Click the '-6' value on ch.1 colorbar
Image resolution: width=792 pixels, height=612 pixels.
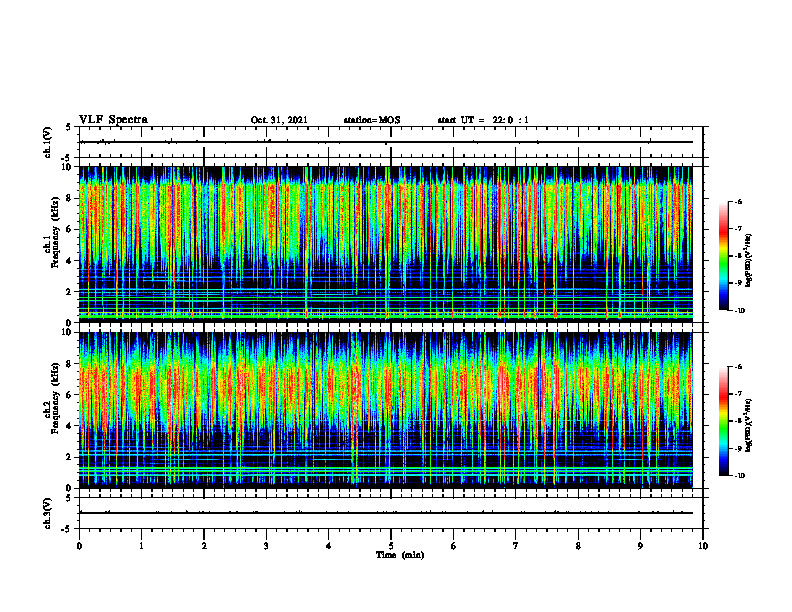click(x=738, y=201)
